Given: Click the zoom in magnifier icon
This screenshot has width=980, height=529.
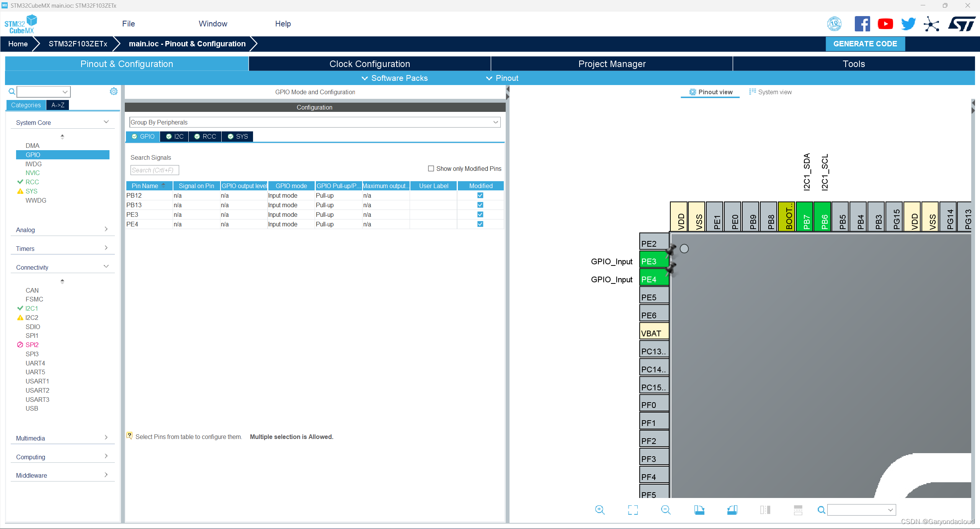Looking at the screenshot, I should point(599,510).
